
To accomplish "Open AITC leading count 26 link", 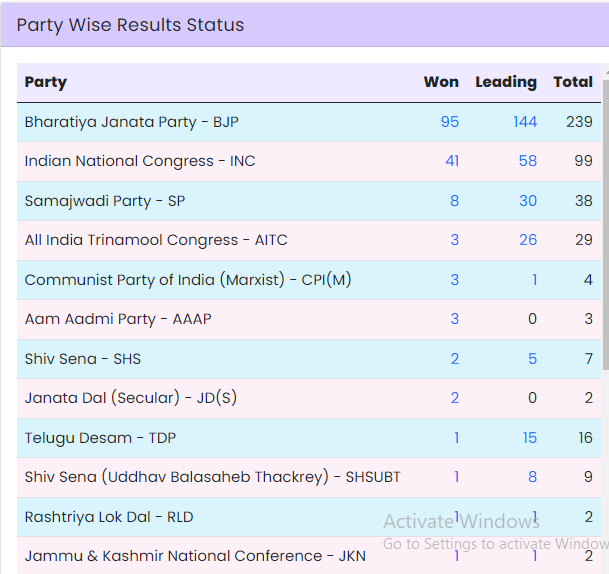I will tap(527, 240).
